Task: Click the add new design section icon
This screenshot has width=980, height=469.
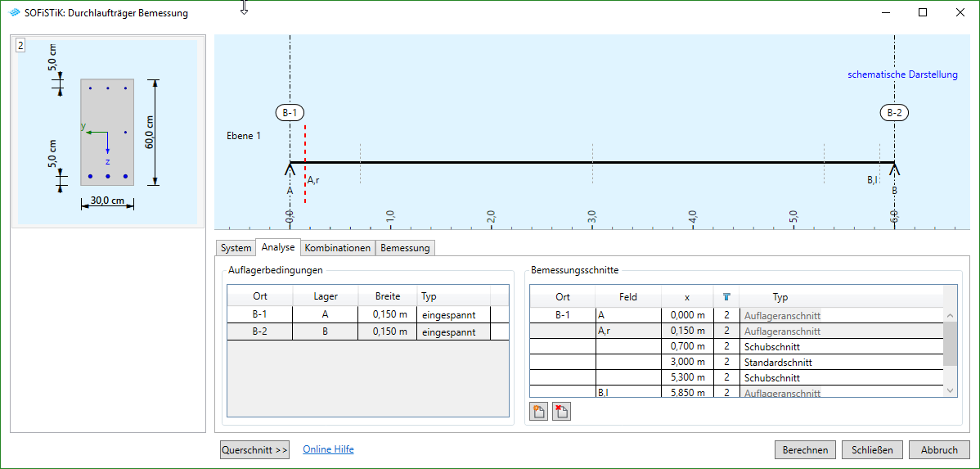Action: click(x=539, y=411)
